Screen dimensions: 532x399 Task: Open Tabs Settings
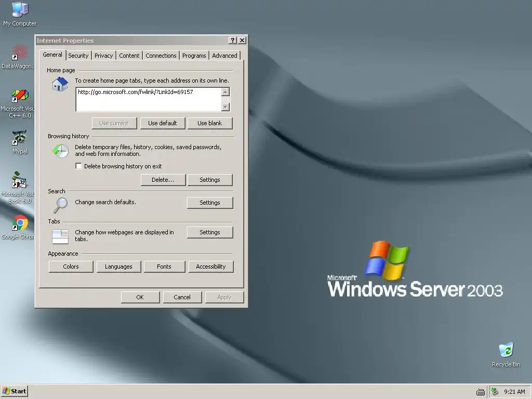click(210, 232)
